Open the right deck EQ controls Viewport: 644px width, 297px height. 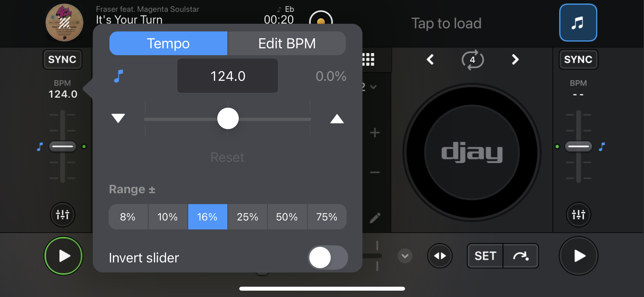click(578, 215)
